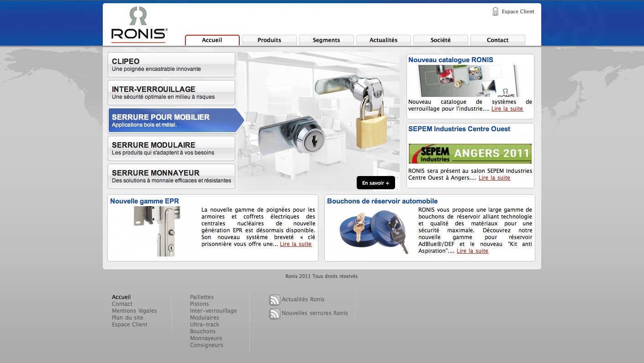Open Nouveau catalogue RONIS heading

pos(451,60)
